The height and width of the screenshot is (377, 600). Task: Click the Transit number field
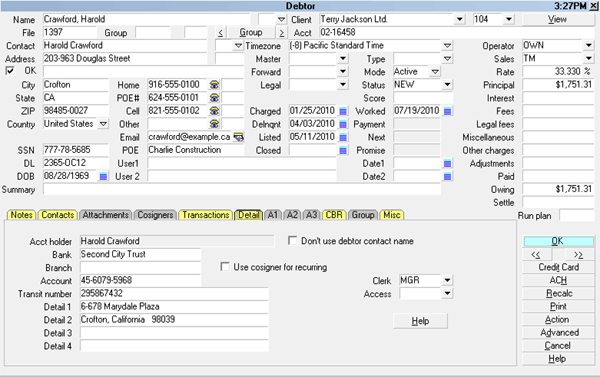tap(174, 294)
